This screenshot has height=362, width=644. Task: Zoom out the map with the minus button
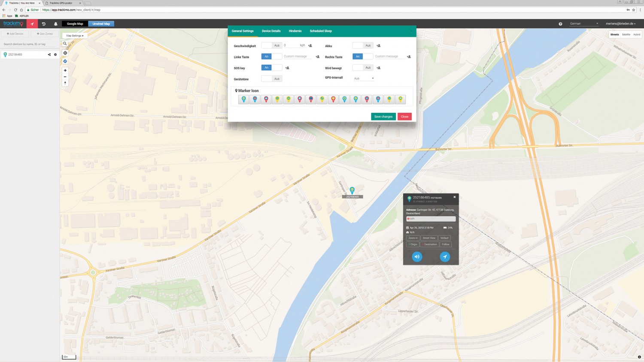point(65,77)
